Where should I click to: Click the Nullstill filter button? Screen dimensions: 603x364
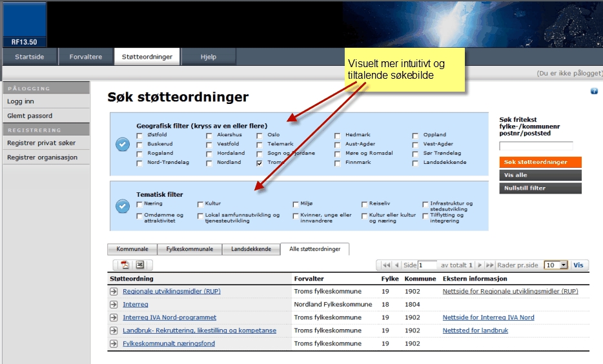pyautogui.click(x=540, y=188)
